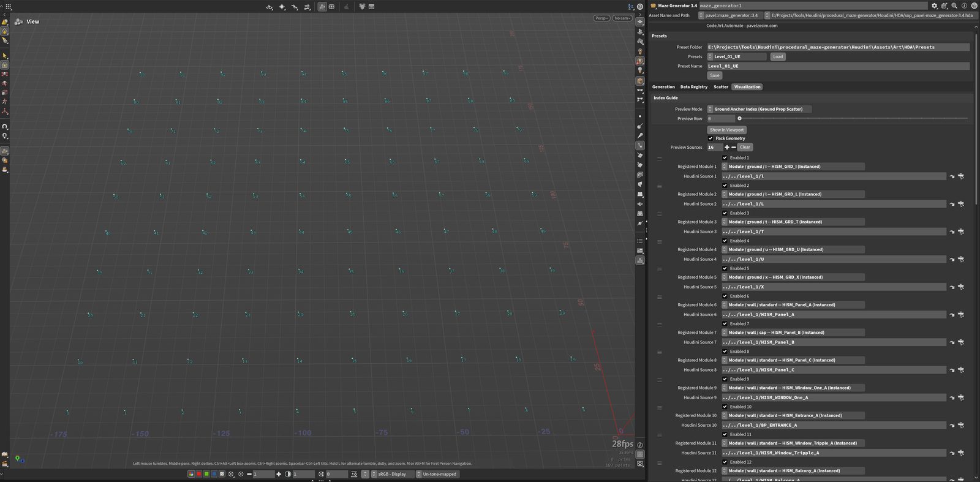Toggle the Enabled 1 checkbox

tap(725, 158)
